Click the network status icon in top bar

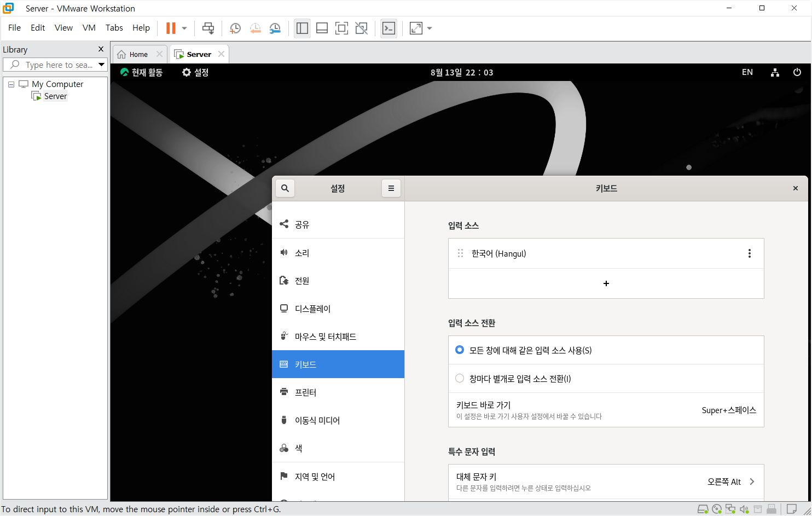775,72
